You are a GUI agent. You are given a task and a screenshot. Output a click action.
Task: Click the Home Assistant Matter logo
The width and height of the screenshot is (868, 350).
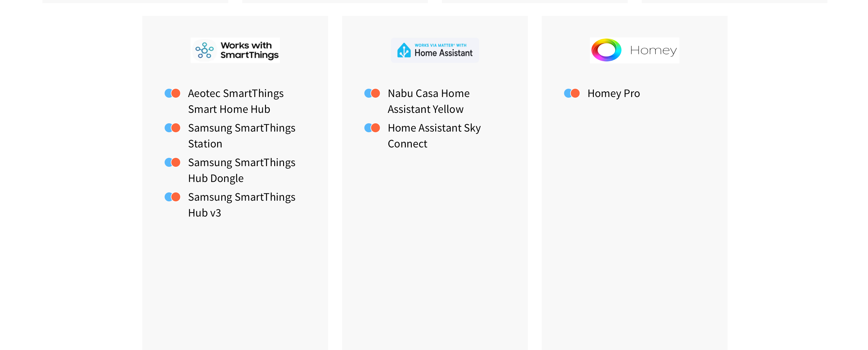click(x=435, y=50)
